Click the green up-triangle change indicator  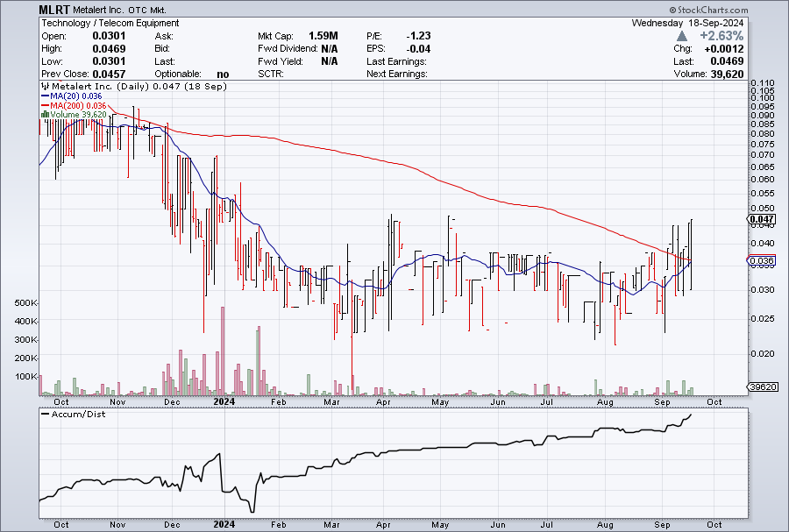coord(682,36)
